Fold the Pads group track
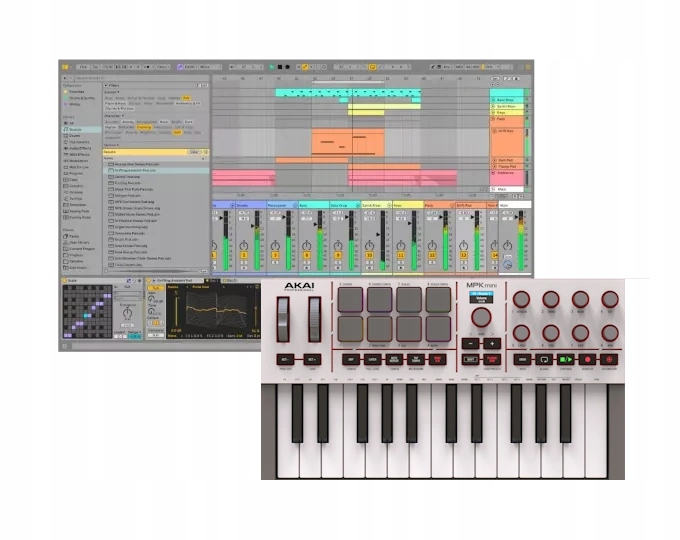The height and width of the screenshot is (540, 680). tap(494, 118)
